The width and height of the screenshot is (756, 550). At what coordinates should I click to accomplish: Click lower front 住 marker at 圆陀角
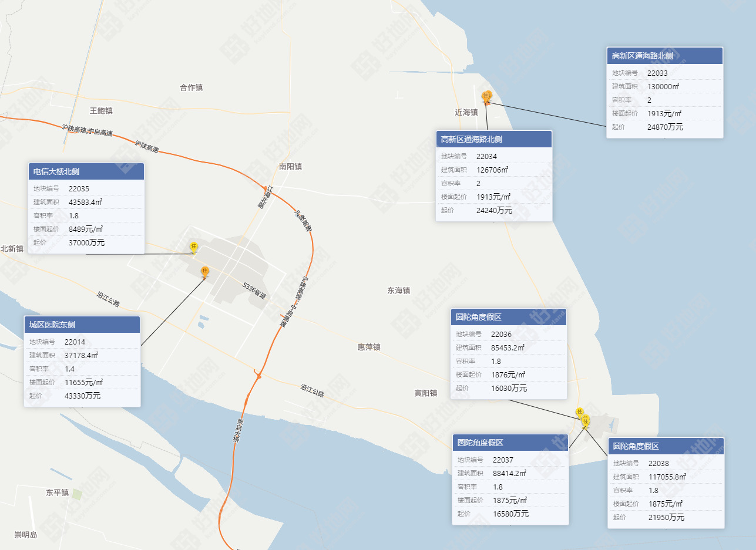tap(585, 421)
